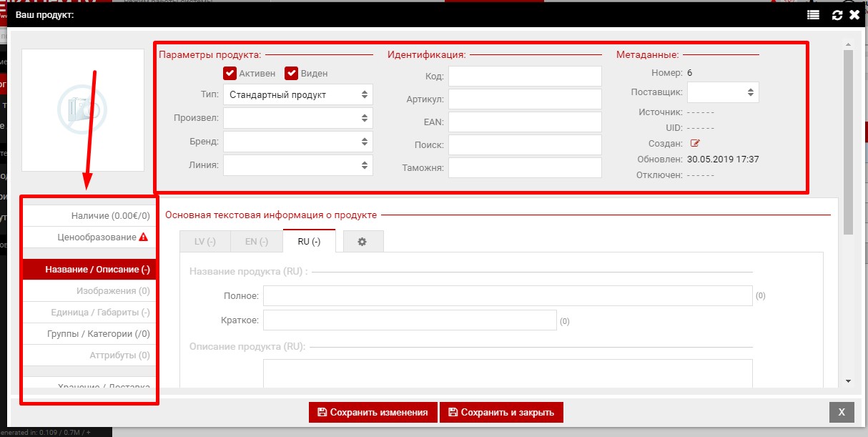Click Сохранить и закрыть button

(501, 412)
